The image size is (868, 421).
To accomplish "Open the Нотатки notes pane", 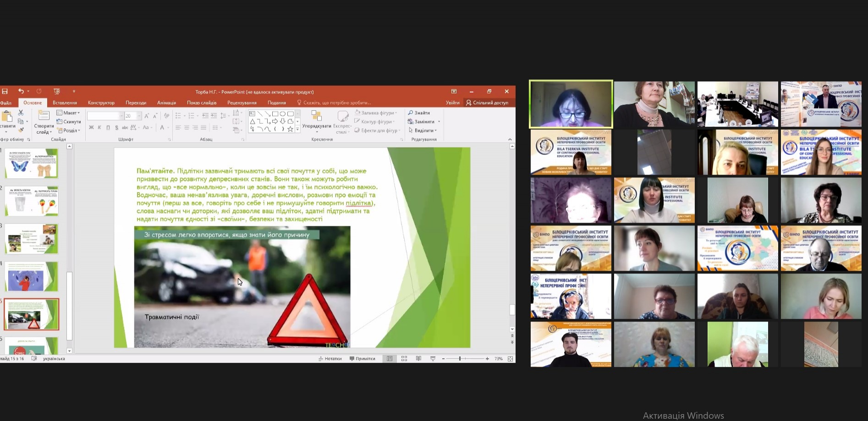I will coord(330,359).
